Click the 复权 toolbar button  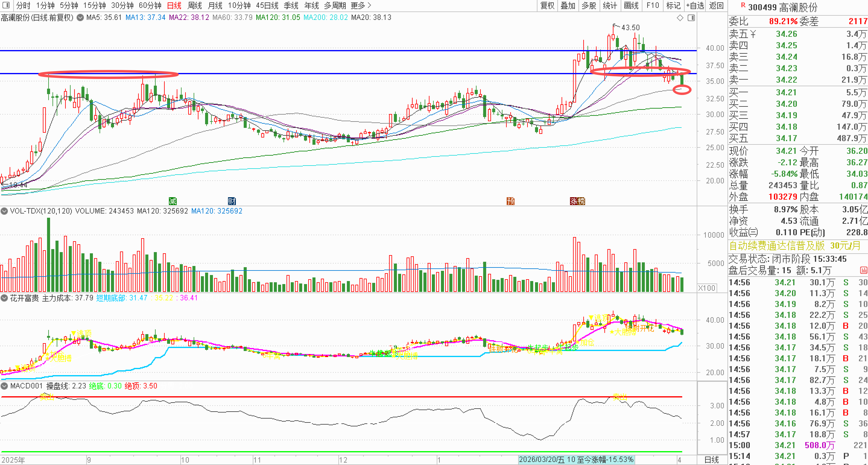tap(547, 6)
